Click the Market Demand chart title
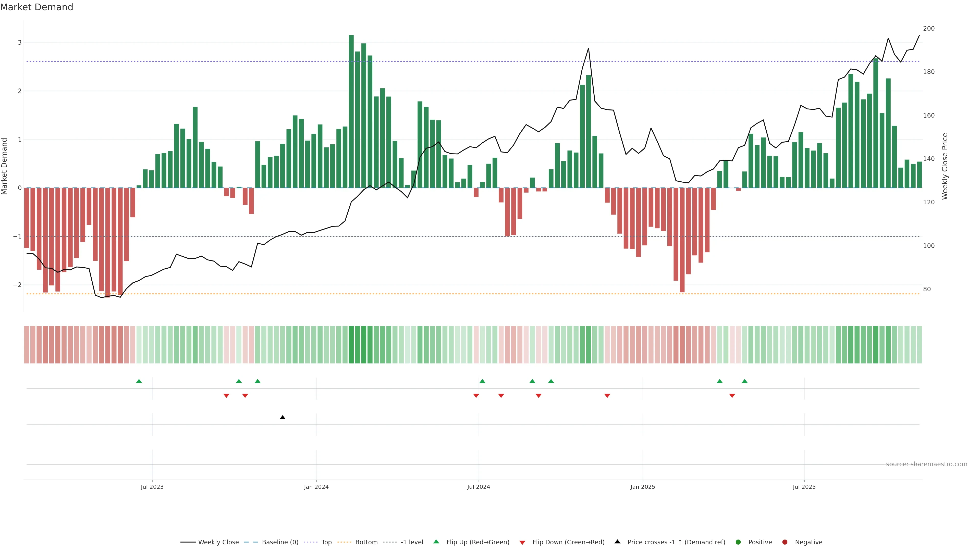The width and height of the screenshot is (980, 551). pos(36,7)
